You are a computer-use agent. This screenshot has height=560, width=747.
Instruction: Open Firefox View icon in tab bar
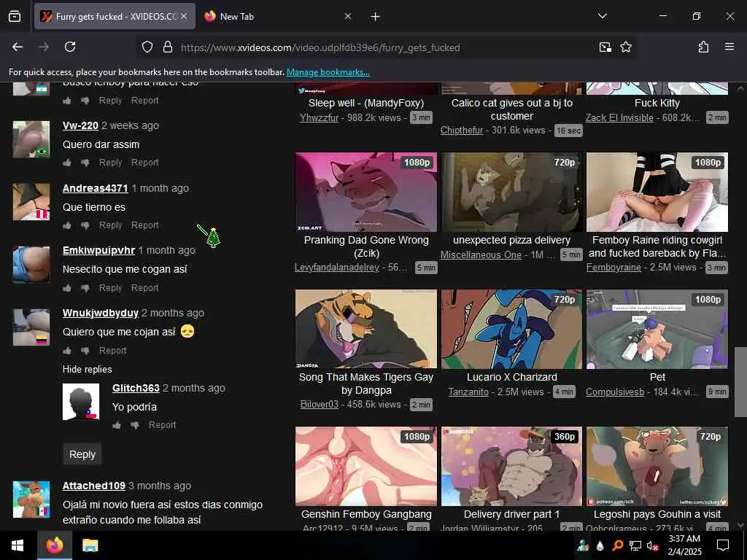click(x=15, y=16)
